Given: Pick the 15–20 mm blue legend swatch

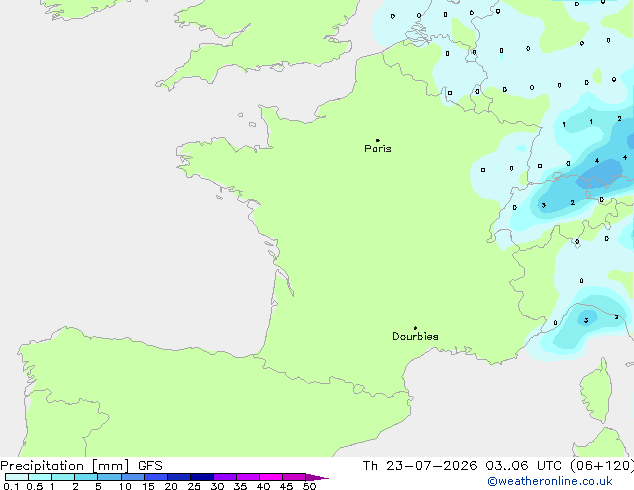Looking at the screenshot, I should point(156,477).
